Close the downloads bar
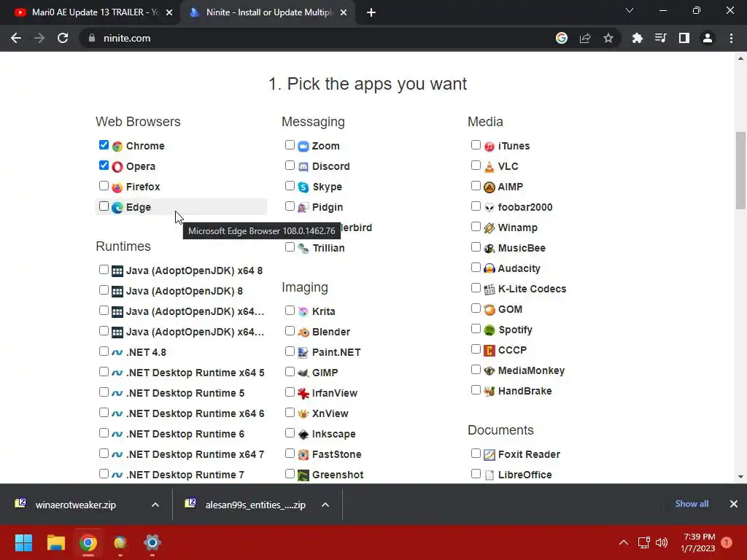747x560 pixels. pos(734,504)
